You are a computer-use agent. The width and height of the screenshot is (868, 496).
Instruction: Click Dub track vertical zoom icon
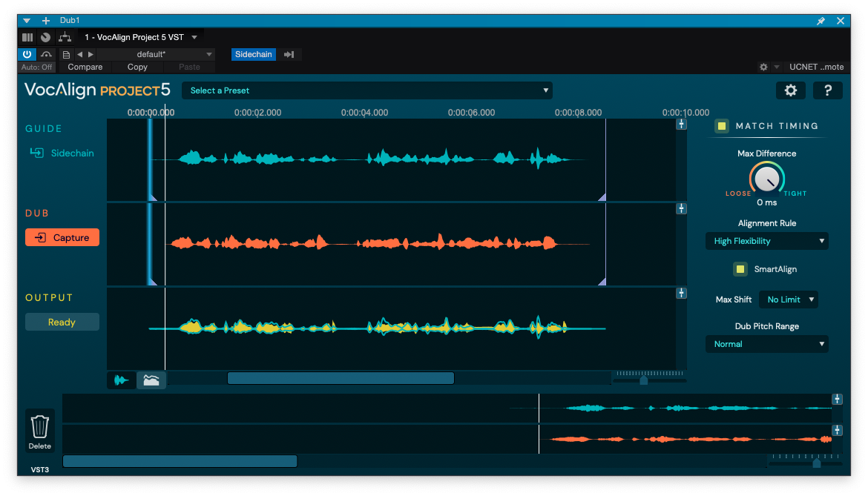click(682, 208)
